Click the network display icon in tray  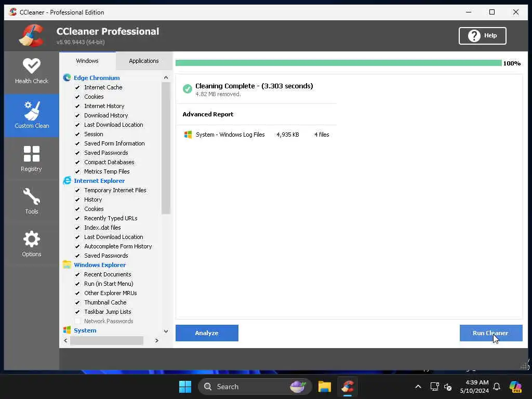[x=434, y=387]
